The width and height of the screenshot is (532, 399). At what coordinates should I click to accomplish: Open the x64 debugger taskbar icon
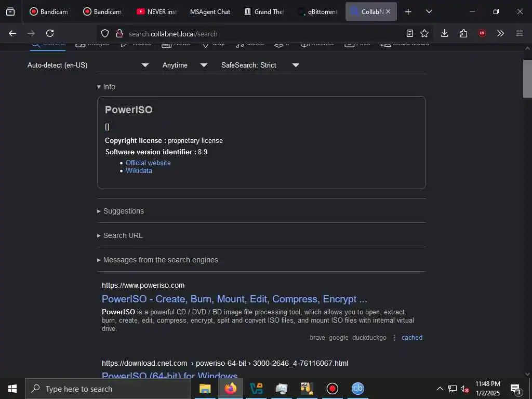[x=307, y=389]
